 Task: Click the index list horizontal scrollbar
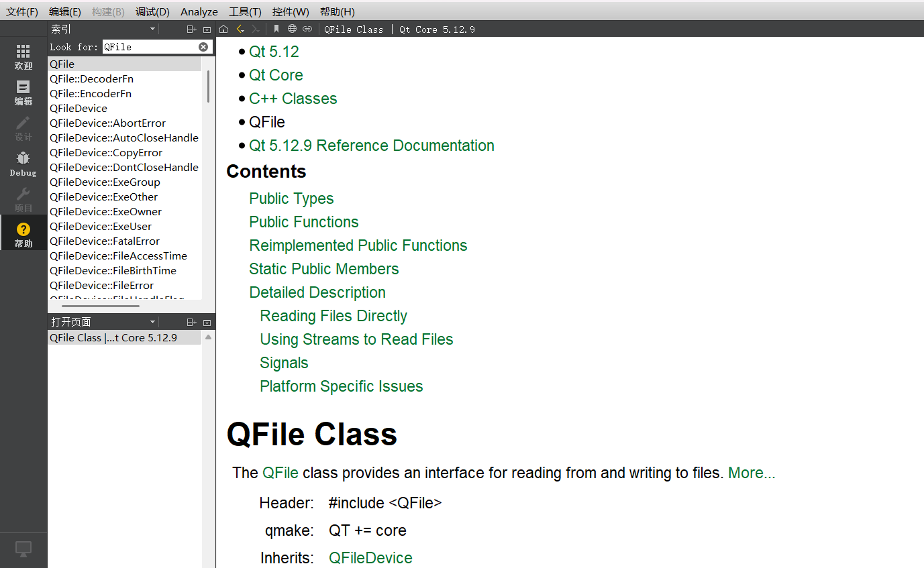click(101, 306)
